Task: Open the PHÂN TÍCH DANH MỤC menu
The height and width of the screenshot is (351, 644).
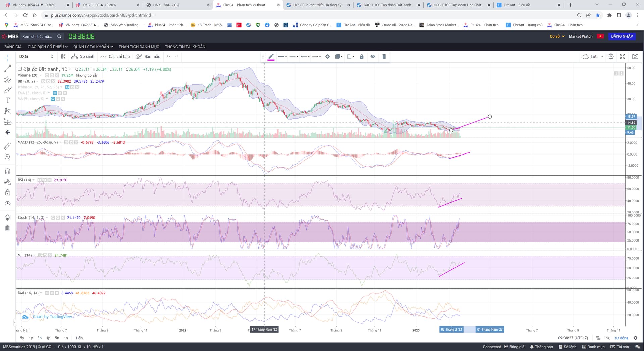Action: (x=139, y=47)
